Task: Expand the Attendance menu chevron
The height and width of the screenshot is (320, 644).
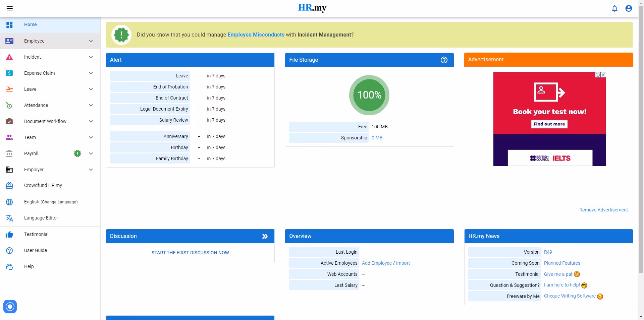Action: point(91,105)
